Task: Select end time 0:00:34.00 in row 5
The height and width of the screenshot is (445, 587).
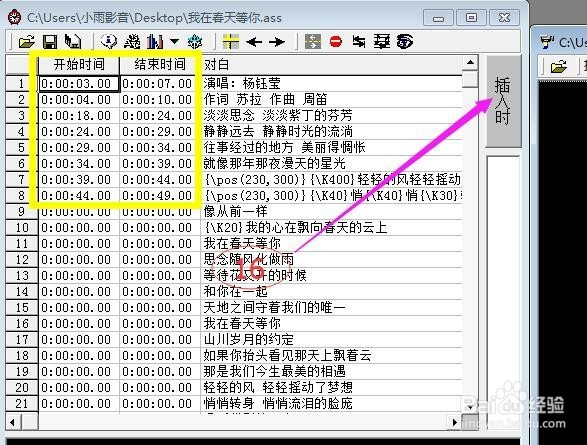Action: (x=160, y=147)
